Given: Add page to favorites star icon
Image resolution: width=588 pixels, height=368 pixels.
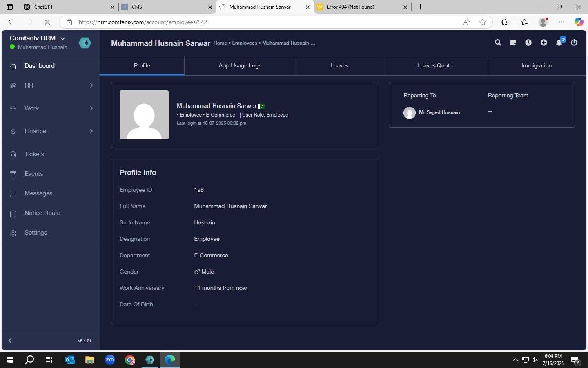Looking at the screenshot, I should click(483, 22).
